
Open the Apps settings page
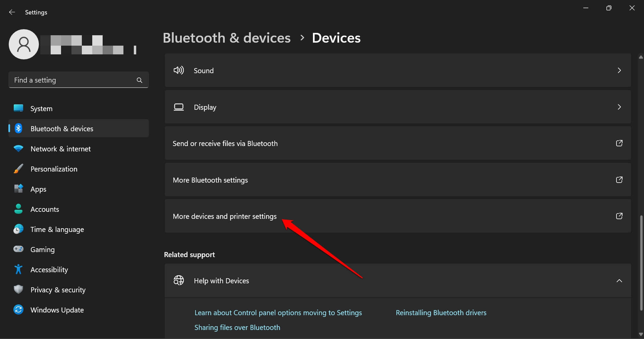(78, 189)
